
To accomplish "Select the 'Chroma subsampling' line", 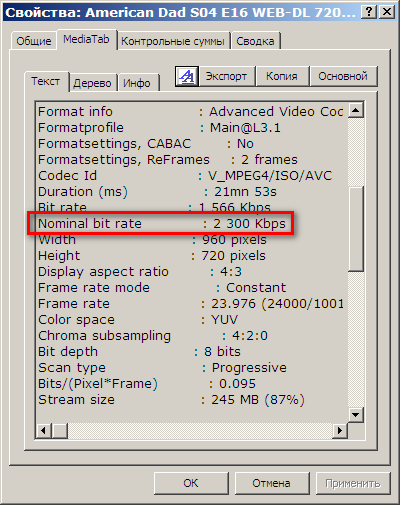I will coord(153,336).
